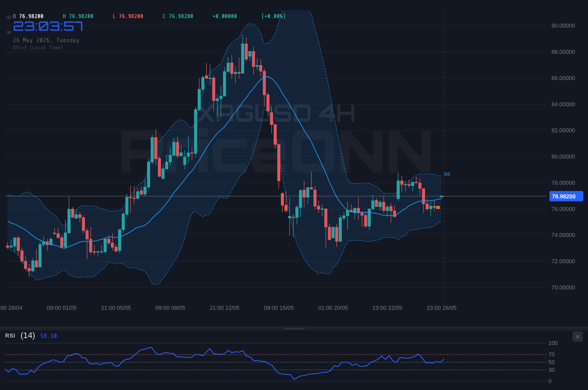Click the percent change (+0.00%)

(273, 16)
